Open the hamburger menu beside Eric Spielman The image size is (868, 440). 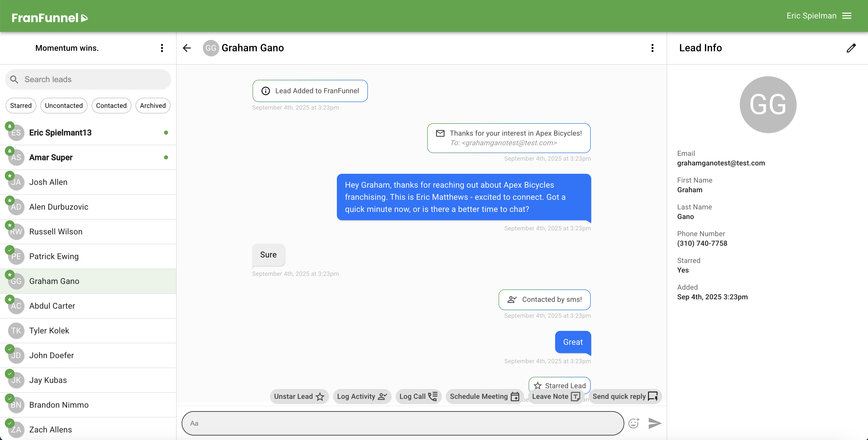847,16
